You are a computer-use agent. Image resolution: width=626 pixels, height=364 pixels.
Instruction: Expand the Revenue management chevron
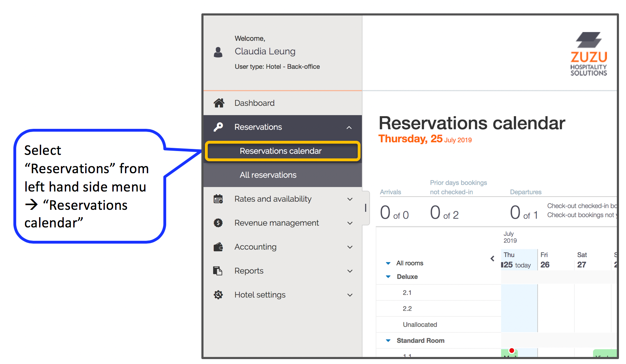350,223
